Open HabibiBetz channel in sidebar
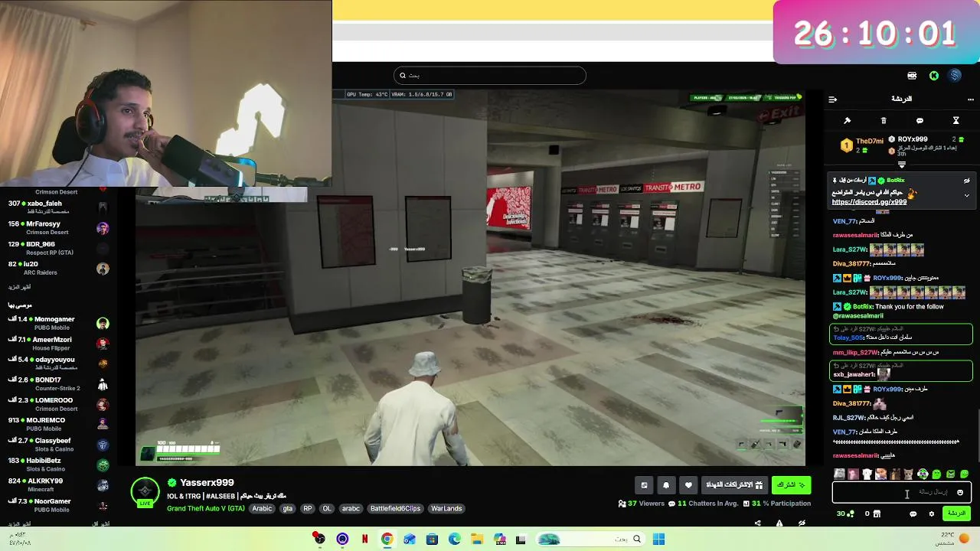Viewport: 980px width, 551px height. coord(58,465)
